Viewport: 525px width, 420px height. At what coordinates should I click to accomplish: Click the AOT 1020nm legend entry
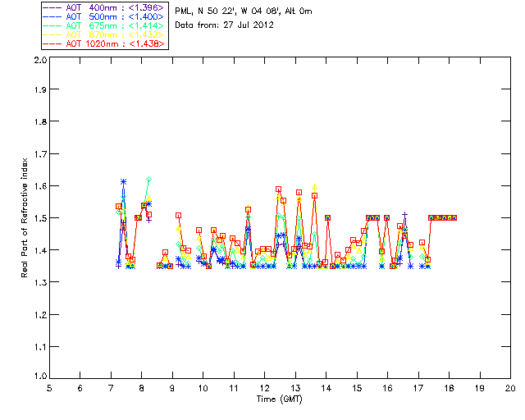tap(104, 43)
